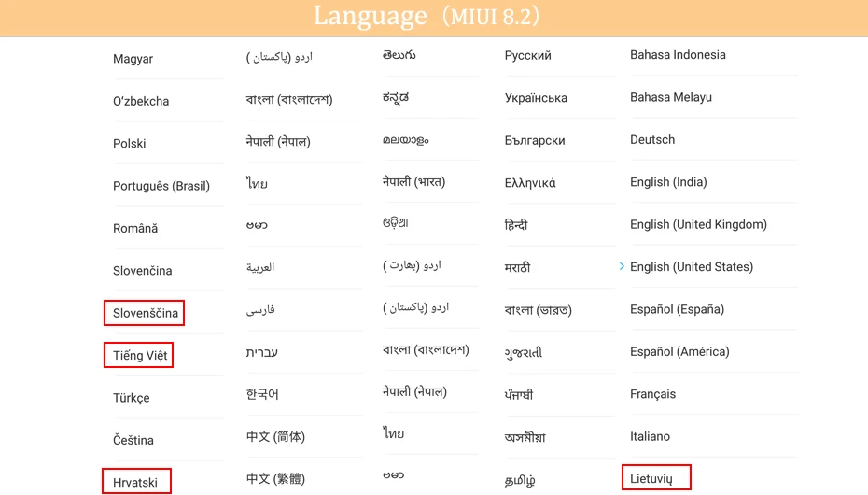Choose the فارسی language entry
The height and width of the screenshot is (495, 868).
pyautogui.click(x=260, y=309)
